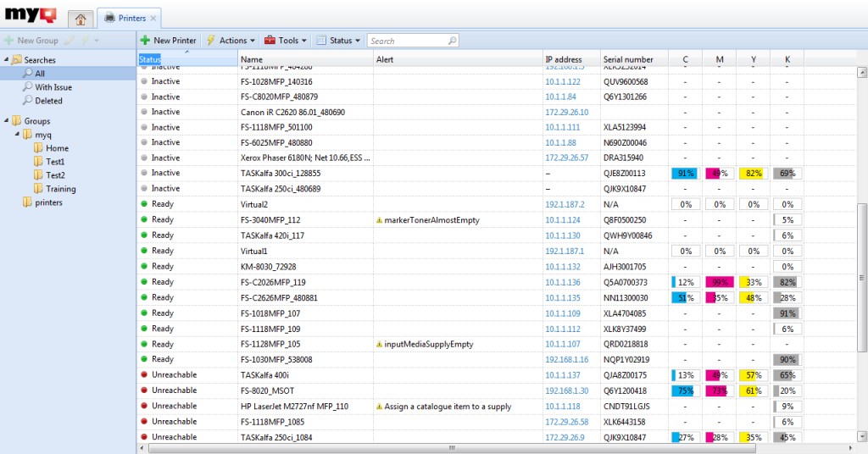This screenshot has height=454, width=868.
Task: Open IP link 172.29.26.10
Action: (x=567, y=113)
